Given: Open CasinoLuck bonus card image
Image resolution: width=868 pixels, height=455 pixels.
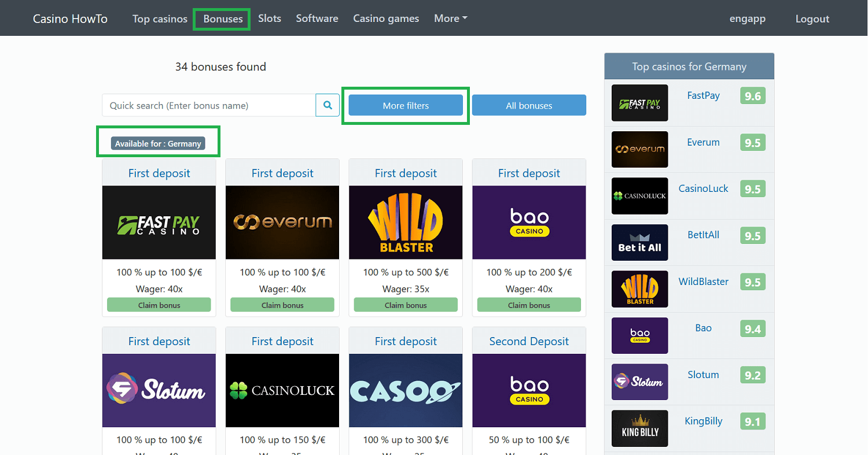Looking at the screenshot, I should pyautogui.click(x=282, y=391).
